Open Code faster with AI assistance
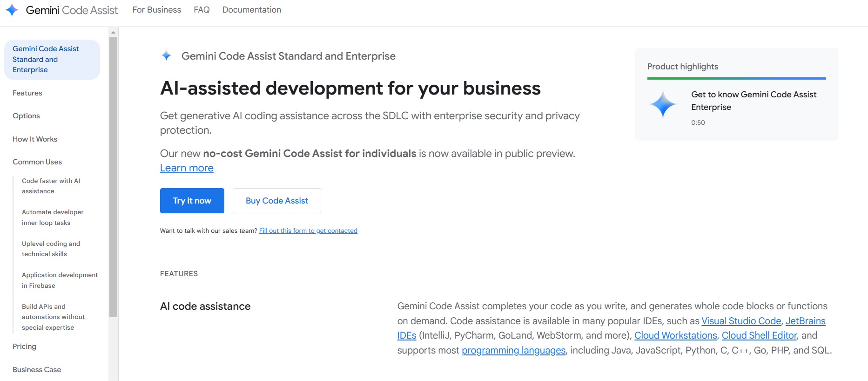Screen dimensions: 868x381 pos(51,186)
